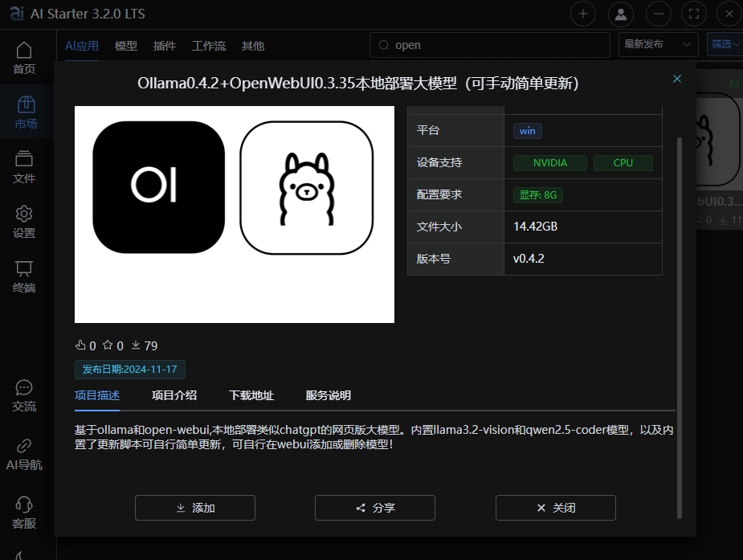This screenshot has height=560, width=743.
Task: Click 添加 to add the app
Action: [x=194, y=508]
